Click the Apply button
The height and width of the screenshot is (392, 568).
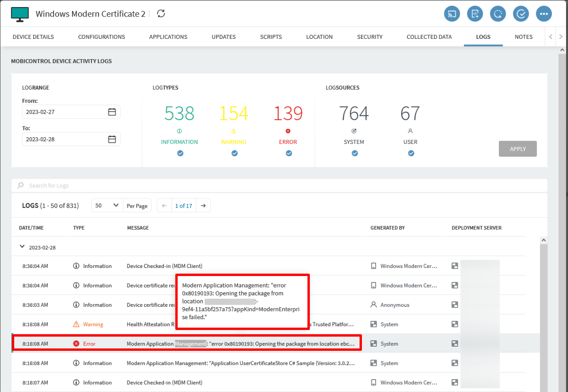coord(517,149)
